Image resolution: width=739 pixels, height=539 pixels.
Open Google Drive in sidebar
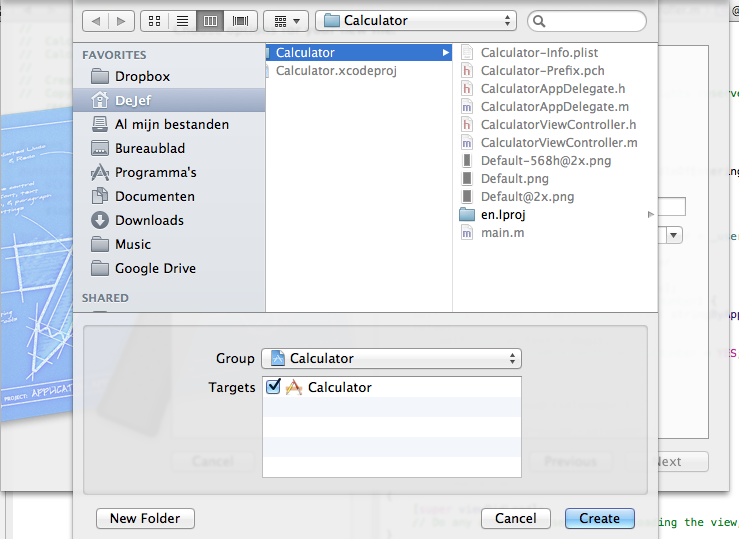pos(169,269)
